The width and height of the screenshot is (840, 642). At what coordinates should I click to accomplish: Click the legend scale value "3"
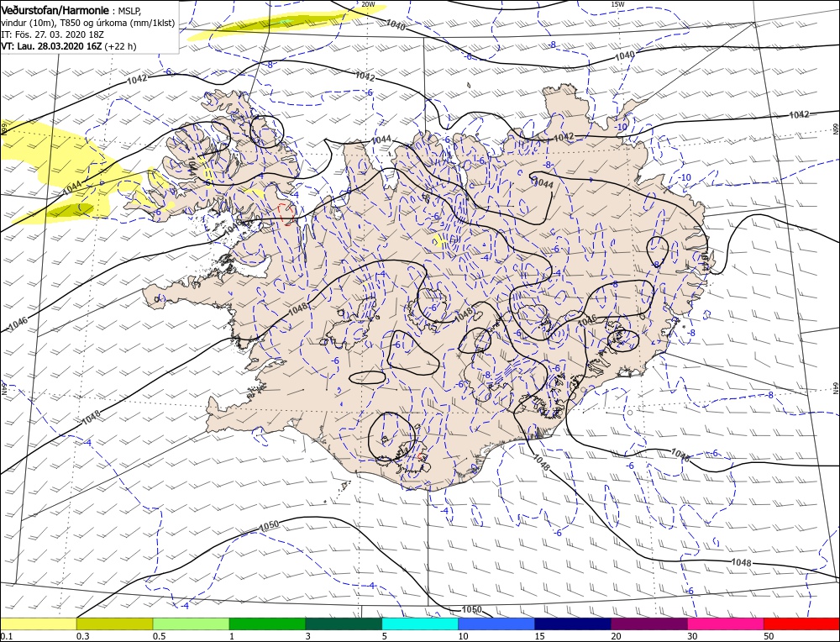click(308, 636)
